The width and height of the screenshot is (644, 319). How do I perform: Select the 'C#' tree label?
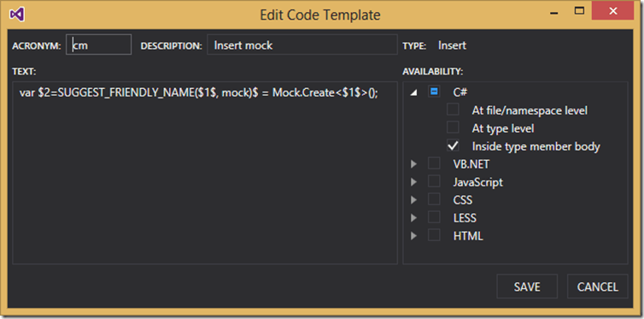pos(460,92)
